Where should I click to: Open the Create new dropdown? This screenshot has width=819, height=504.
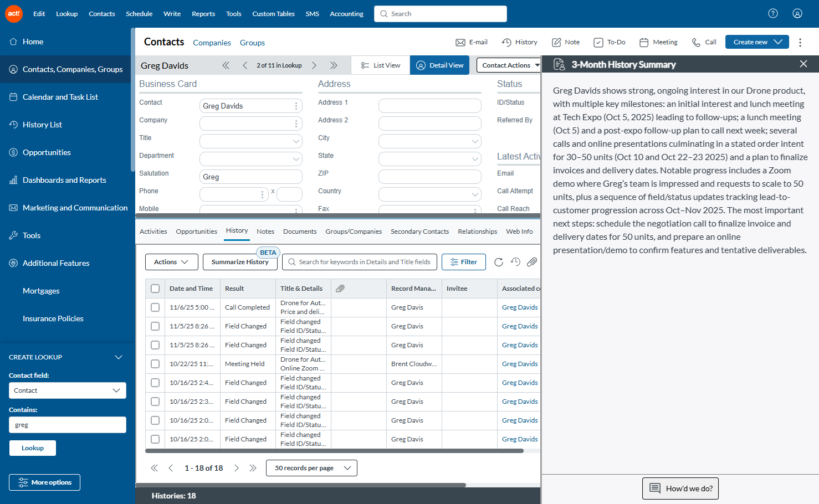(757, 42)
